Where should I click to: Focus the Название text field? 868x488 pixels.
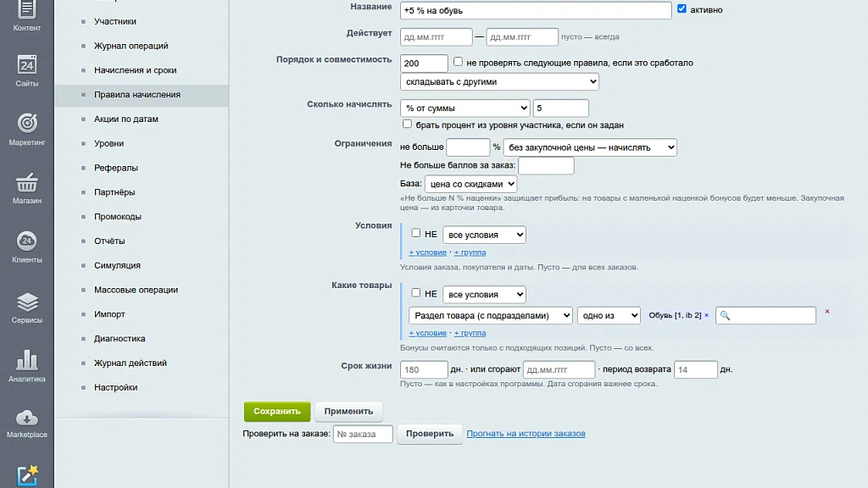click(x=536, y=10)
